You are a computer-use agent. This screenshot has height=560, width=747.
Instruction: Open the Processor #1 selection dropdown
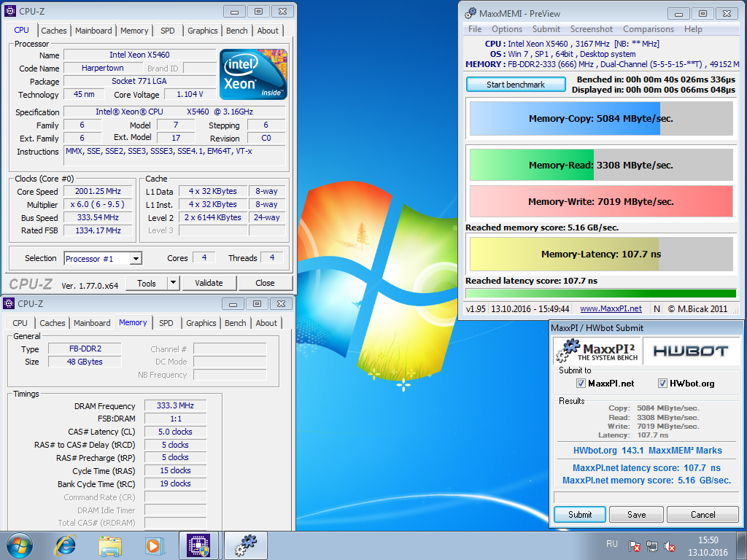[x=136, y=259]
